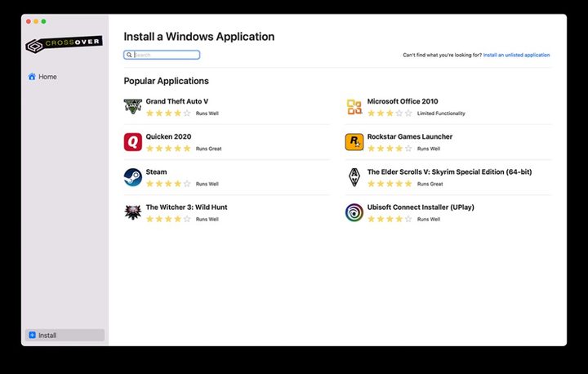Open the Ubisoft Connect Installer icon
This screenshot has height=374, width=588.
[354, 212]
